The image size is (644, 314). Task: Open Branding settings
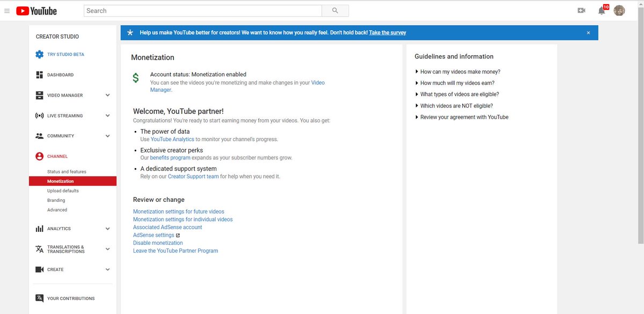coord(56,200)
